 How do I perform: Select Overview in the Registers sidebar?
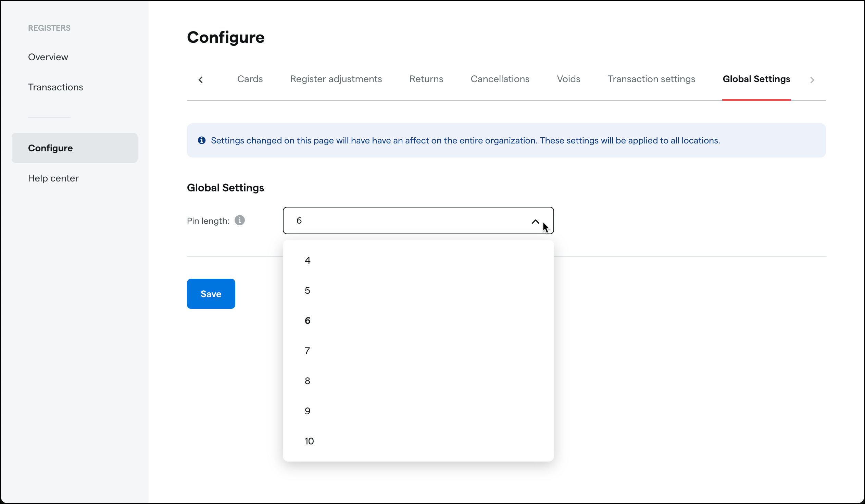point(48,57)
